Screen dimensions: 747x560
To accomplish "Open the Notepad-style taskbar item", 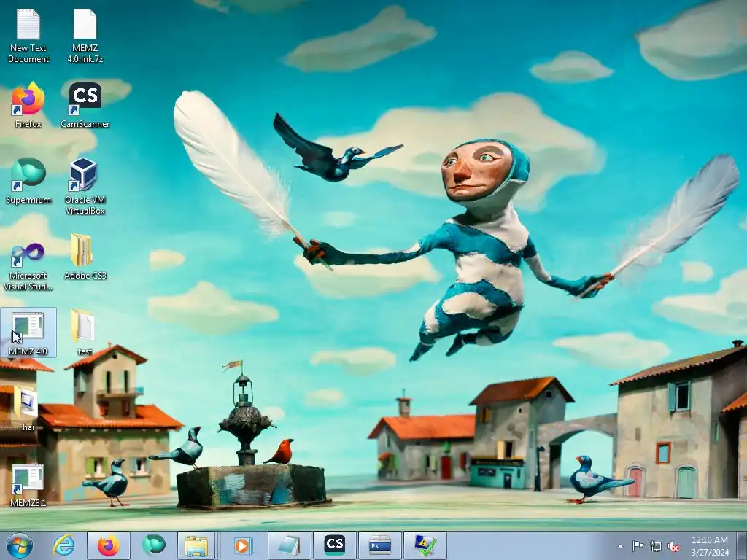I will (290, 545).
